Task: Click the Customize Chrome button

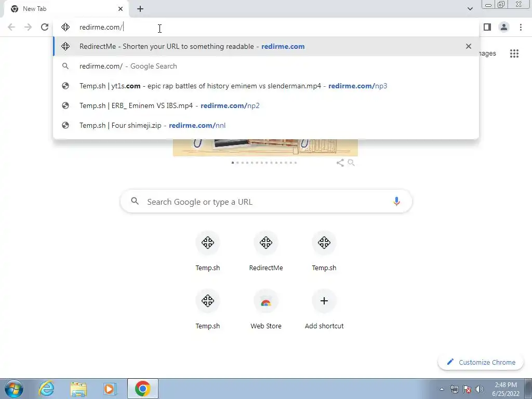Action: [481, 362]
